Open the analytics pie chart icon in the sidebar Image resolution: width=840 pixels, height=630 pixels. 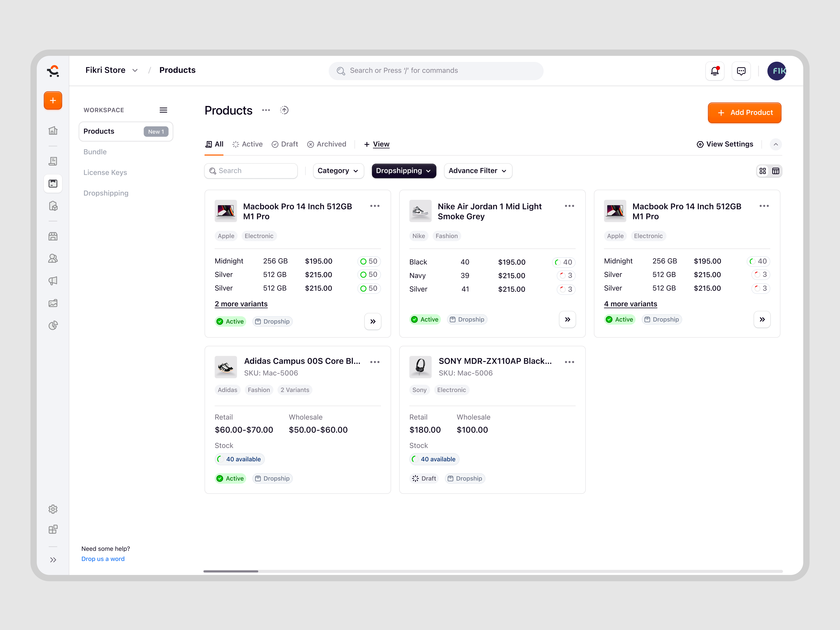pyautogui.click(x=53, y=325)
